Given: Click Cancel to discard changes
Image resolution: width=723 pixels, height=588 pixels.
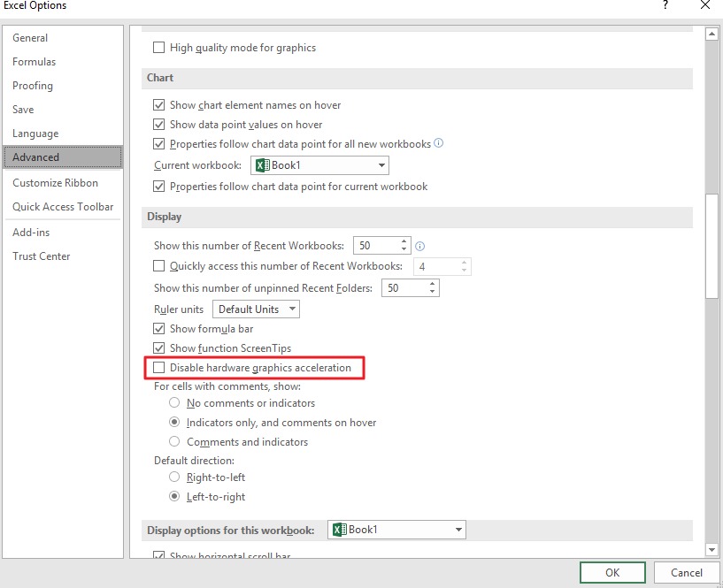Looking at the screenshot, I should pyautogui.click(x=686, y=573).
